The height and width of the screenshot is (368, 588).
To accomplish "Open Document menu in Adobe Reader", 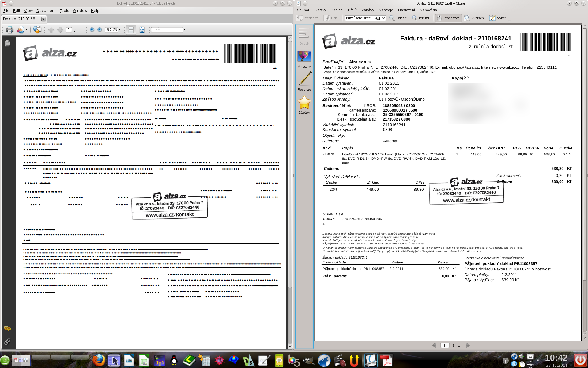I will point(46,10).
